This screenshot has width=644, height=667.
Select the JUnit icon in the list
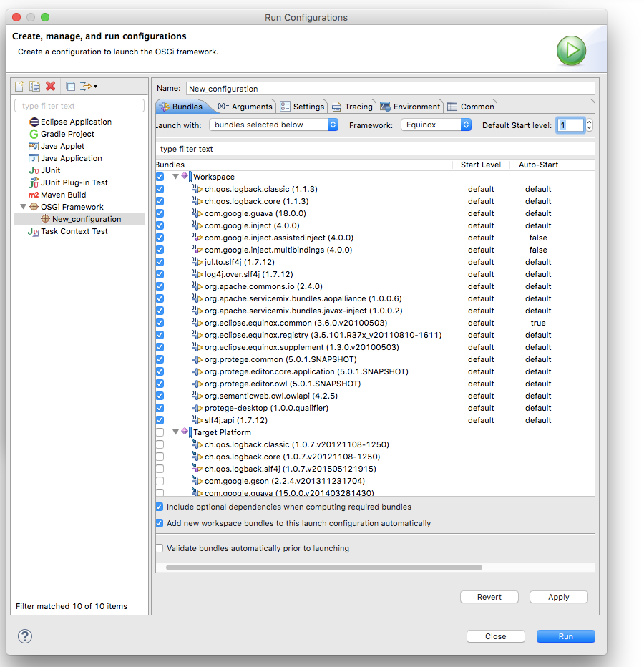tap(34, 170)
